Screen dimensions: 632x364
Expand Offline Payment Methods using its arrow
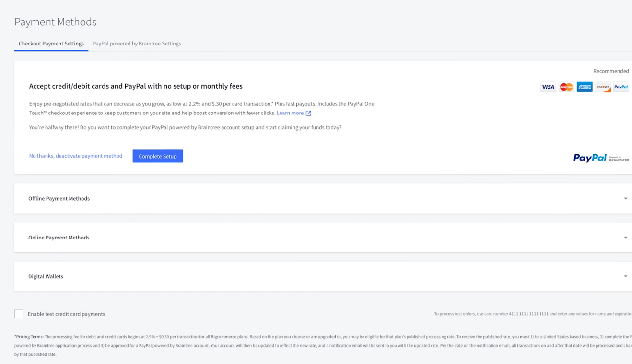625,199
